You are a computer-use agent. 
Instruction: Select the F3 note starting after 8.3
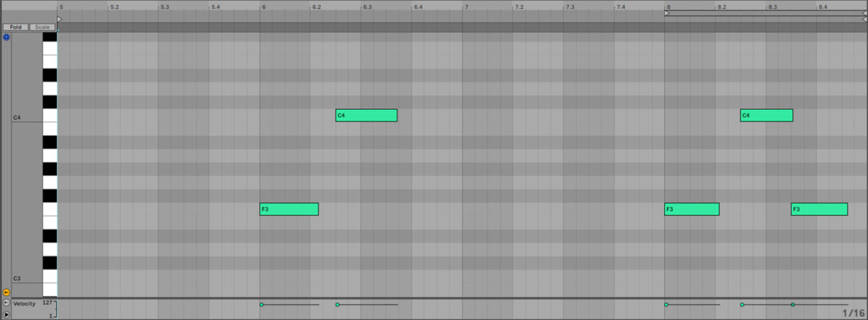click(819, 209)
